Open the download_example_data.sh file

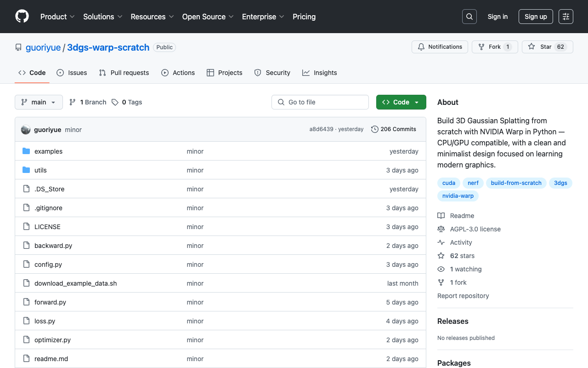[x=76, y=283]
